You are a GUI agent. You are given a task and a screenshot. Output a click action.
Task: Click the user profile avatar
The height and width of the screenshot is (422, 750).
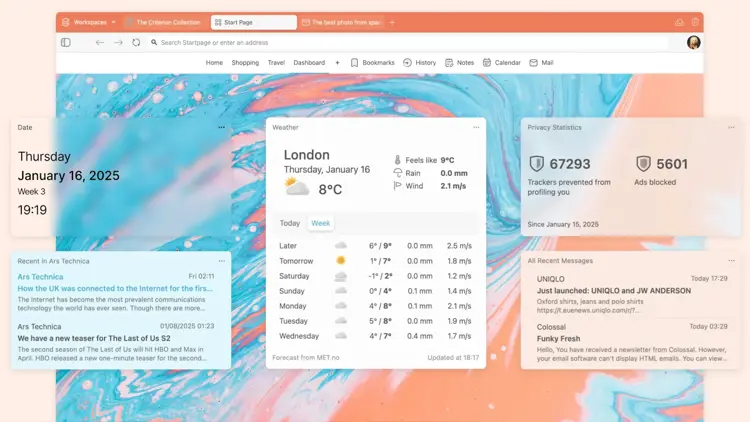pos(693,43)
